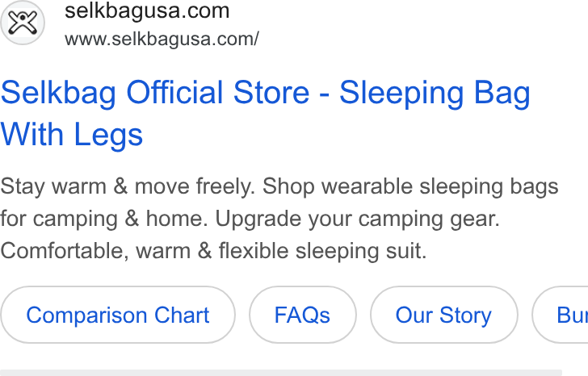Click 'With Legs' on the title's second line
The height and width of the screenshot is (376, 588).
click(72, 135)
